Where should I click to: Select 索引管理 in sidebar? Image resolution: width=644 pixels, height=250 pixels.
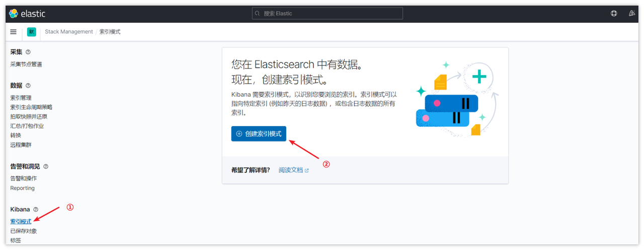coord(21,98)
